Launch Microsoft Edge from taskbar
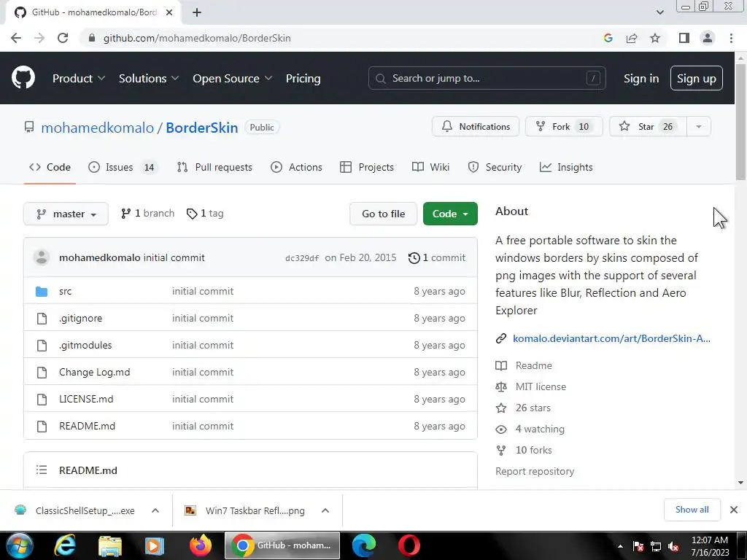Image resolution: width=747 pixels, height=560 pixels. [x=364, y=545]
